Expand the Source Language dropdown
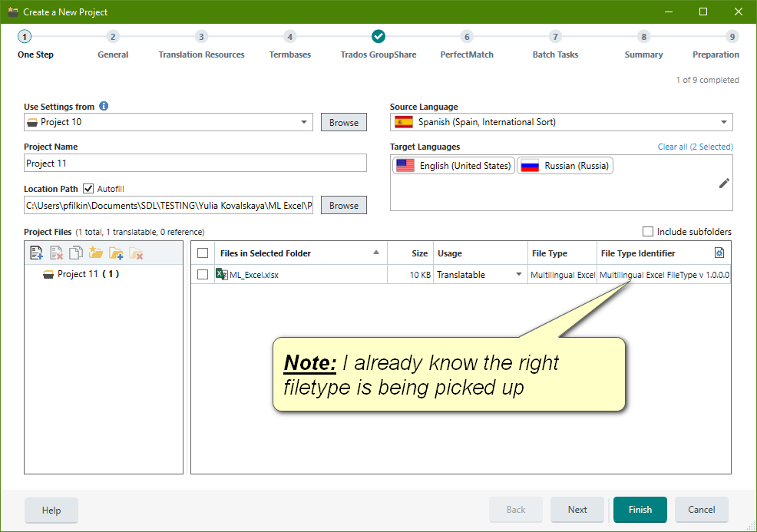This screenshot has height=532, width=757. [724, 122]
